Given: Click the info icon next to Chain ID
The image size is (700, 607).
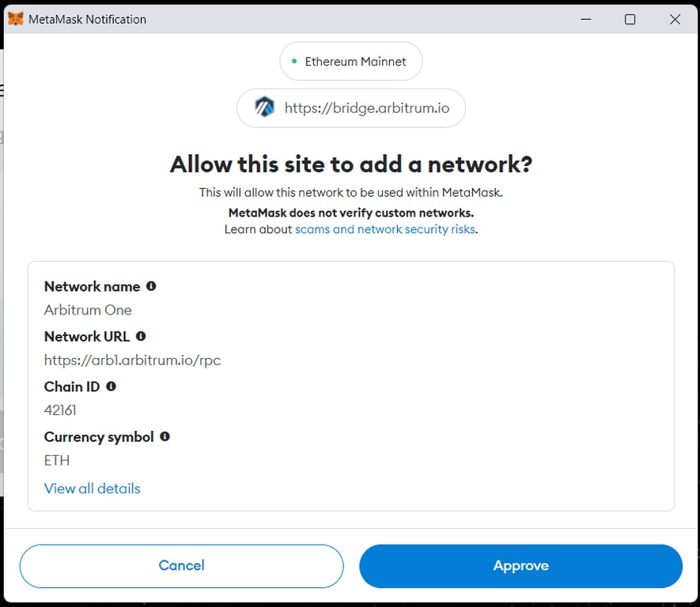Looking at the screenshot, I should click(x=111, y=386).
